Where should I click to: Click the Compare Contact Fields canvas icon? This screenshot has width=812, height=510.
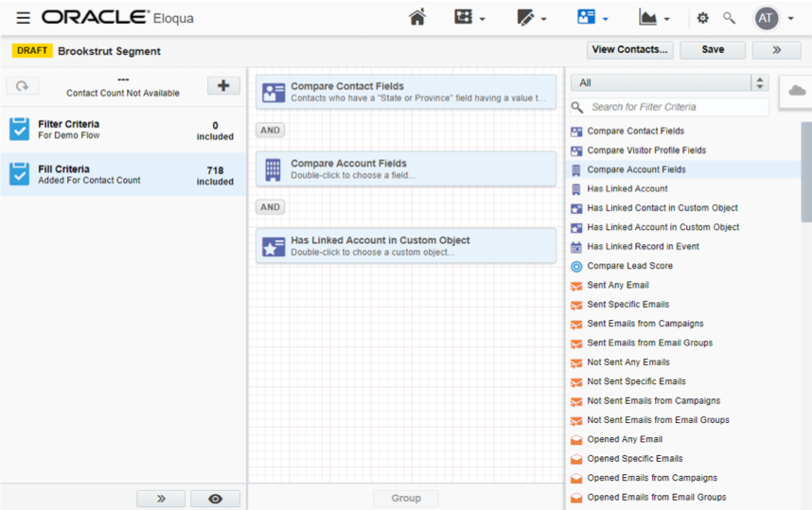tap(274, 92)
